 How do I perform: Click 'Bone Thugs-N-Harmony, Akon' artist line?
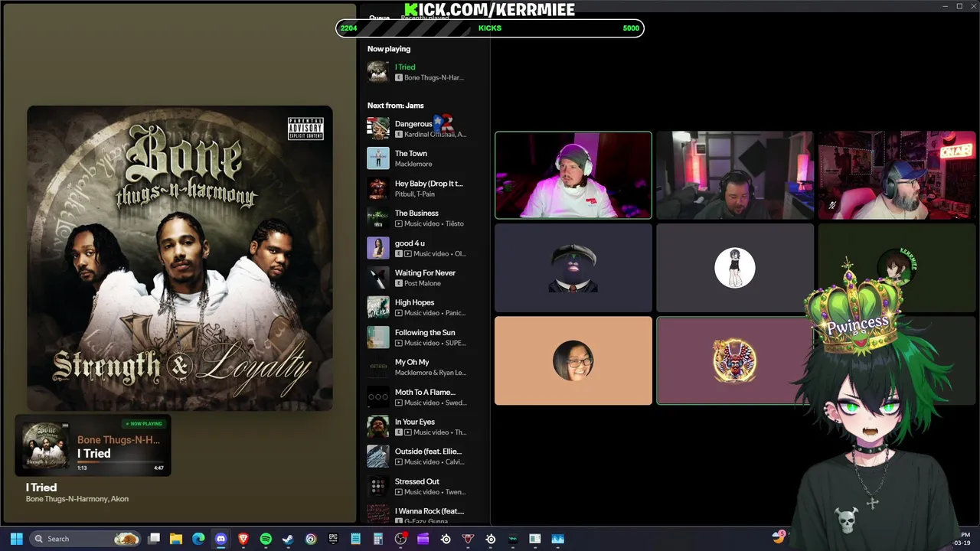pos(77,499)
